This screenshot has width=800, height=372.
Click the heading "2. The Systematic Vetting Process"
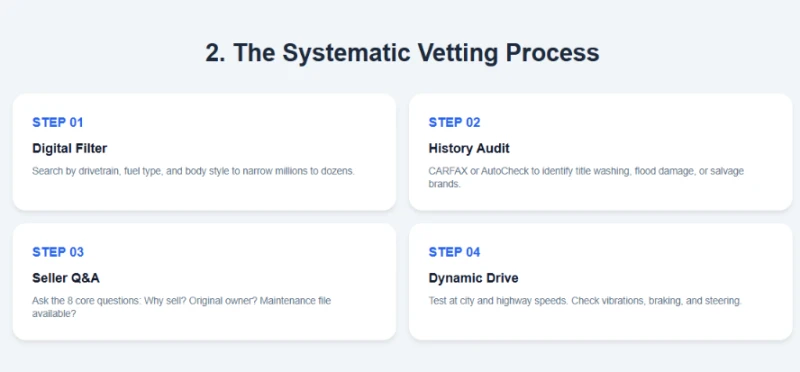402,53
